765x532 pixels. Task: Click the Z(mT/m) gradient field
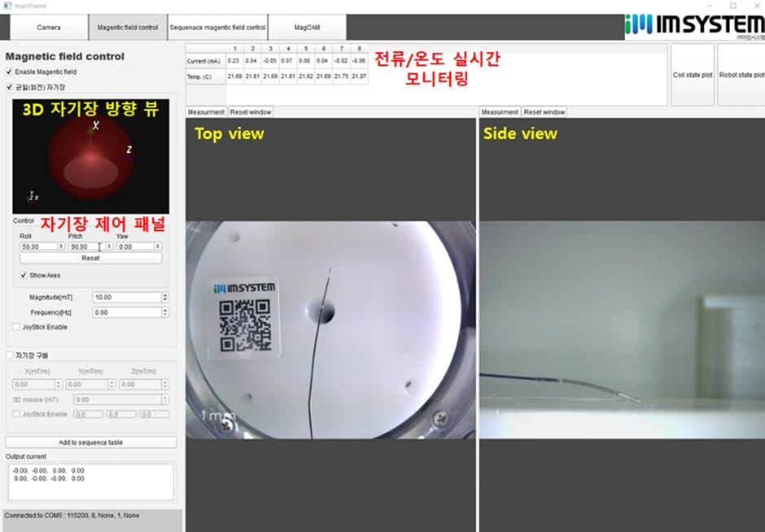pos(141,384)
